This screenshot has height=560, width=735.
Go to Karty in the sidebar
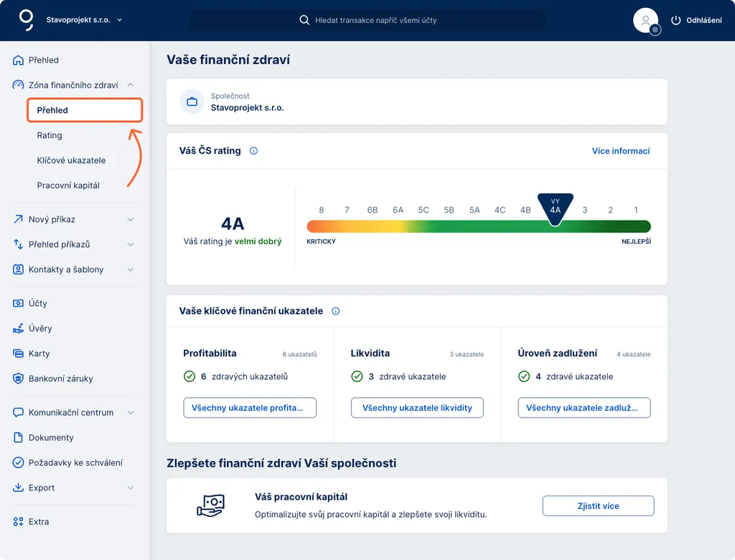[x=39, y=353]
